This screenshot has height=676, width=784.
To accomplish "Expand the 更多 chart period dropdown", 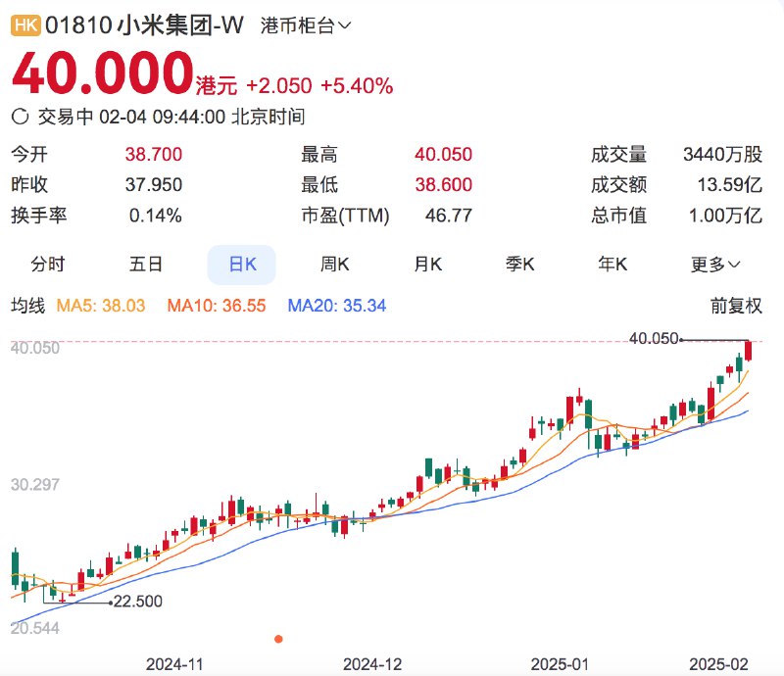I will click(x=715, y=264).
